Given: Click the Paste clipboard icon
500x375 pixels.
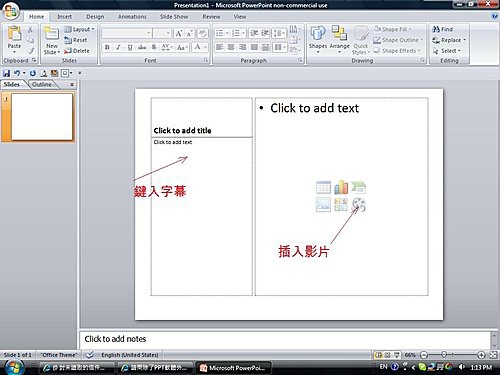Looking at the screenshot, I should tap(14, 34).
